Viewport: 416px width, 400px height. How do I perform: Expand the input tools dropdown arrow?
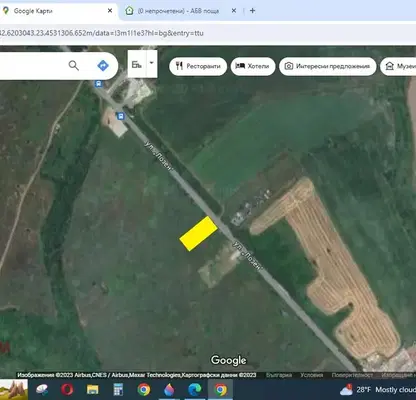(x=152, y=63)
